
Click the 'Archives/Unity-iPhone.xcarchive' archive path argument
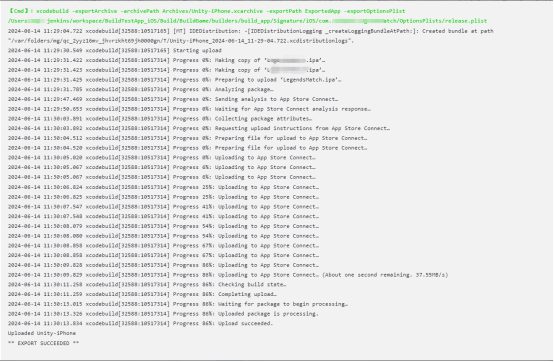pyautogui.click(x=212, y=11)
